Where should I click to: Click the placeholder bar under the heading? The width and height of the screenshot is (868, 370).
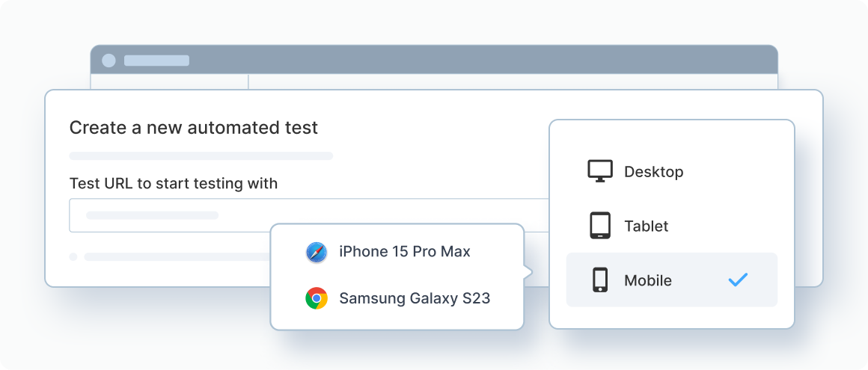click(201, 156)
